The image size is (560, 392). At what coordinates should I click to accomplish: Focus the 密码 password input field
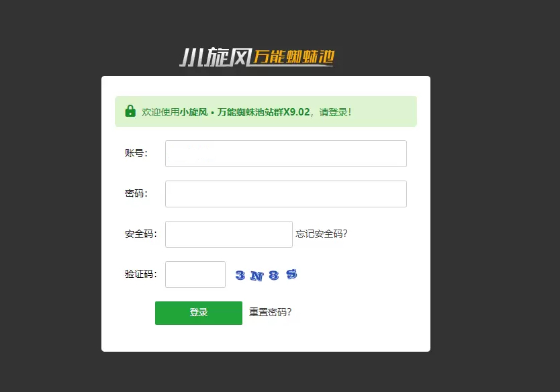click(x=286, y=194)
